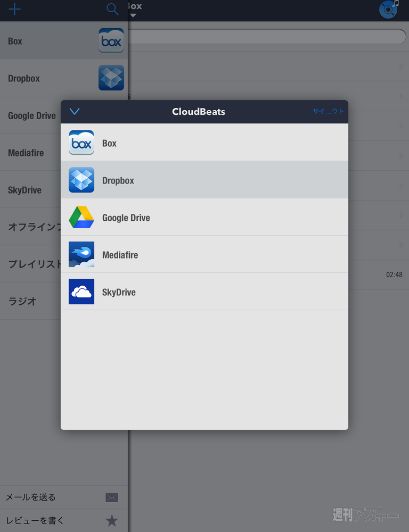Tap the star icon beside レビューを書く
The image size is (409, 532).
point(112,520)
